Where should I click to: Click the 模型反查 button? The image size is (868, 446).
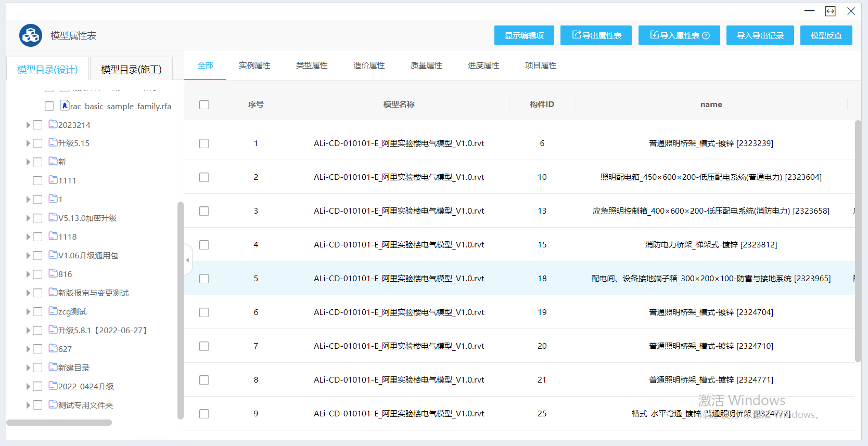tap(826, 35)
